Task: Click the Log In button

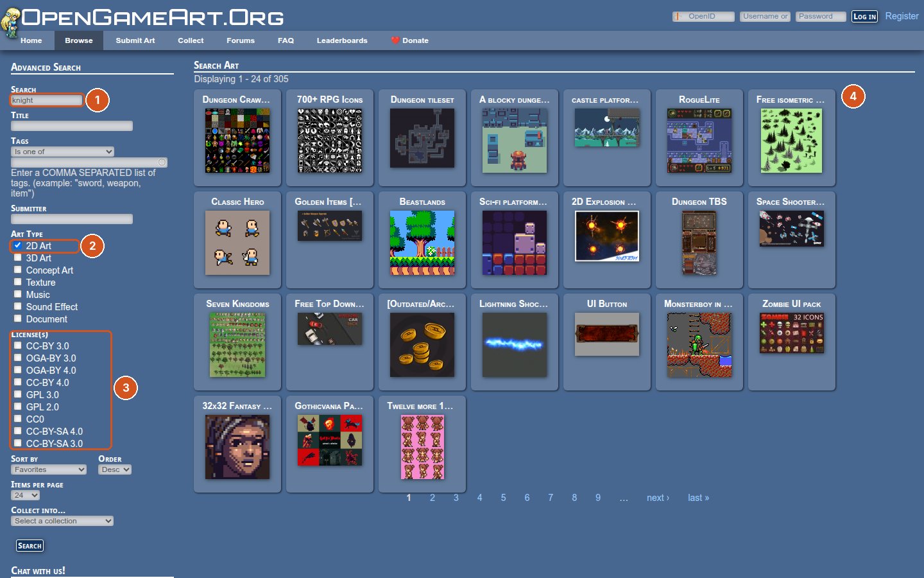Action: [864, 17]
